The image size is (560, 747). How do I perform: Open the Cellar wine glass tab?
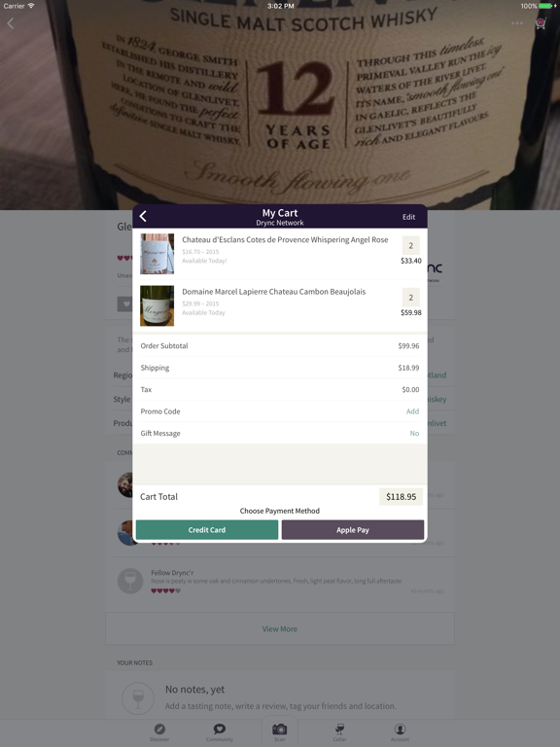tap(339, 732)
